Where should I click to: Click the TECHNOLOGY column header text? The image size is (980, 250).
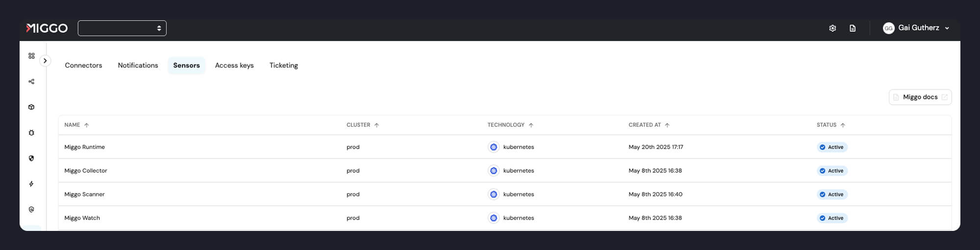pos(506,125)
